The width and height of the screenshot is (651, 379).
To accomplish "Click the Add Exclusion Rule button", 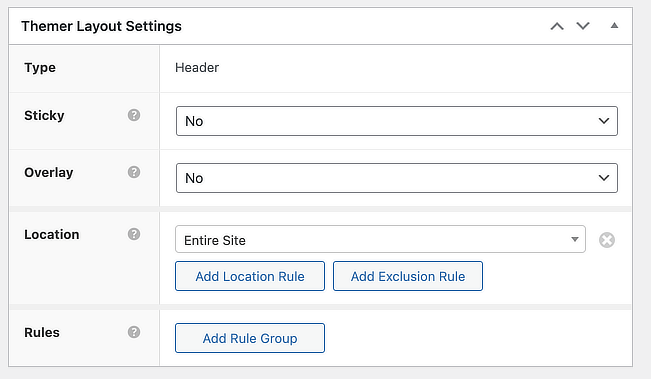I will (x=408, y=276).
